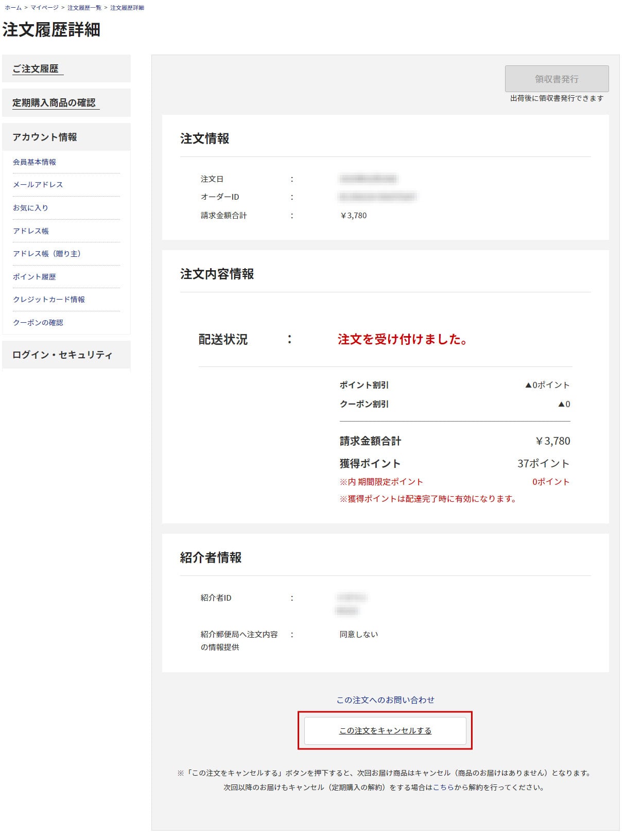The width and height of the screenshot is (625, 840).
Task: Click the ホーム breadcrumb link
Action: tap(13, 8)
